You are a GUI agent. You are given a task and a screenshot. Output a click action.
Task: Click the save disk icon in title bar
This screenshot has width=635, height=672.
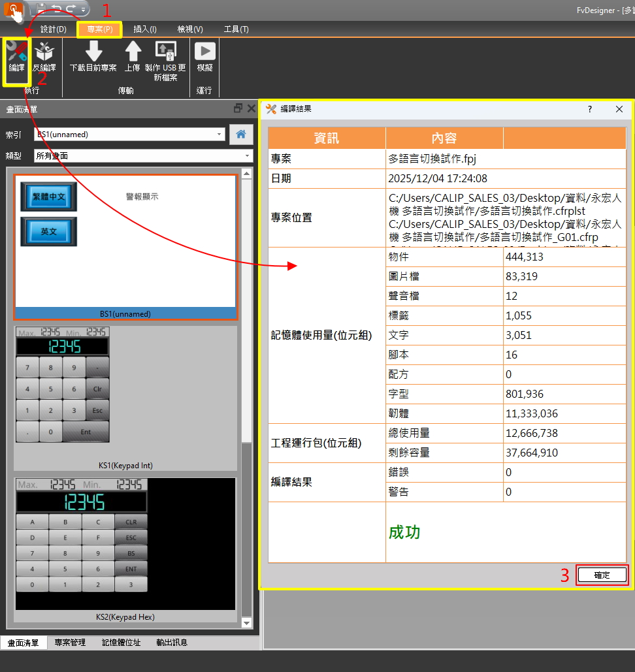click(41, 9)
